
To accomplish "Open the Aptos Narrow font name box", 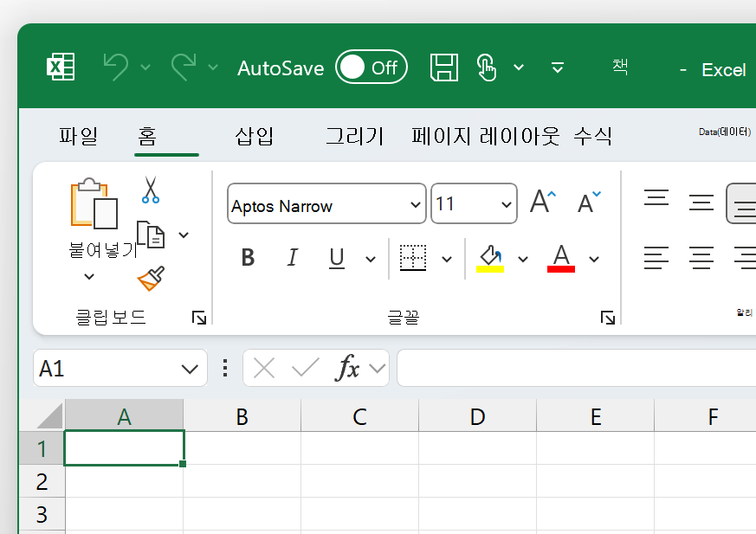I will [x=326, y=203].
